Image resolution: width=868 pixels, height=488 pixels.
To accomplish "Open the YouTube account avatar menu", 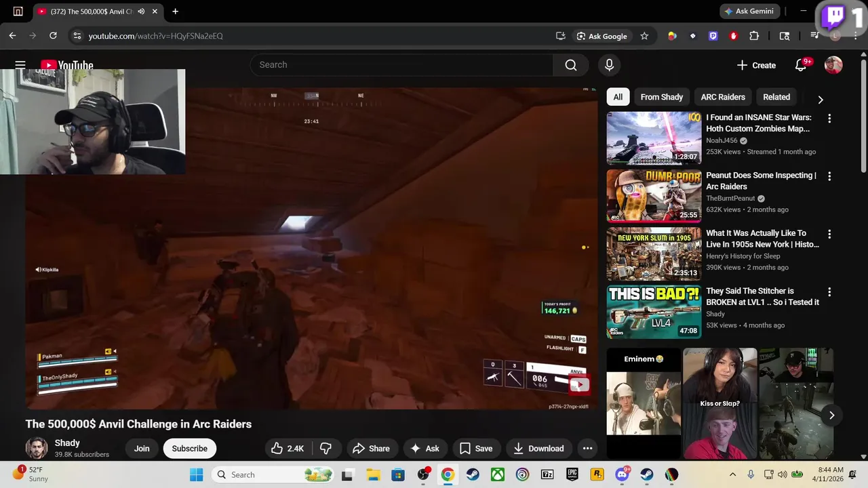I will point(833,65).
